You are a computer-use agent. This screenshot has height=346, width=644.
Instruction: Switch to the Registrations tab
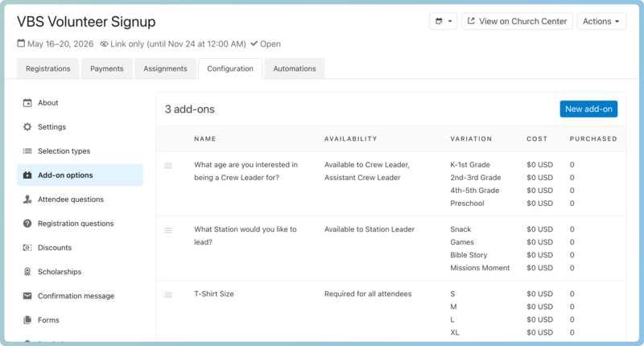pyautogui.click(x=47, y=69)
